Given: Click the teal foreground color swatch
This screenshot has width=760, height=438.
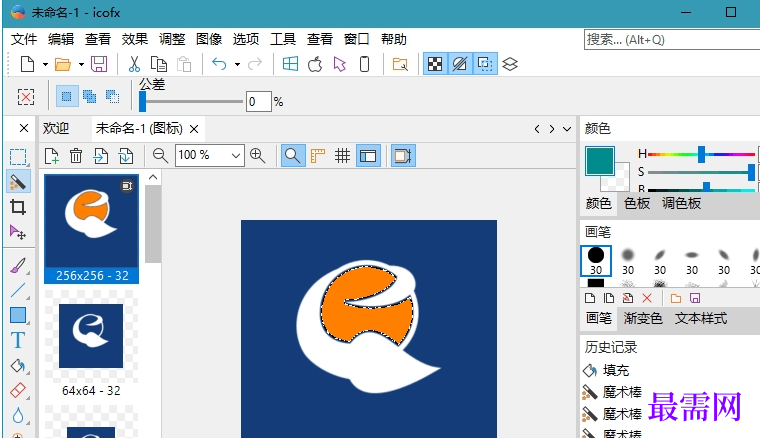Looking at the screenshot, I should (600, 161).
